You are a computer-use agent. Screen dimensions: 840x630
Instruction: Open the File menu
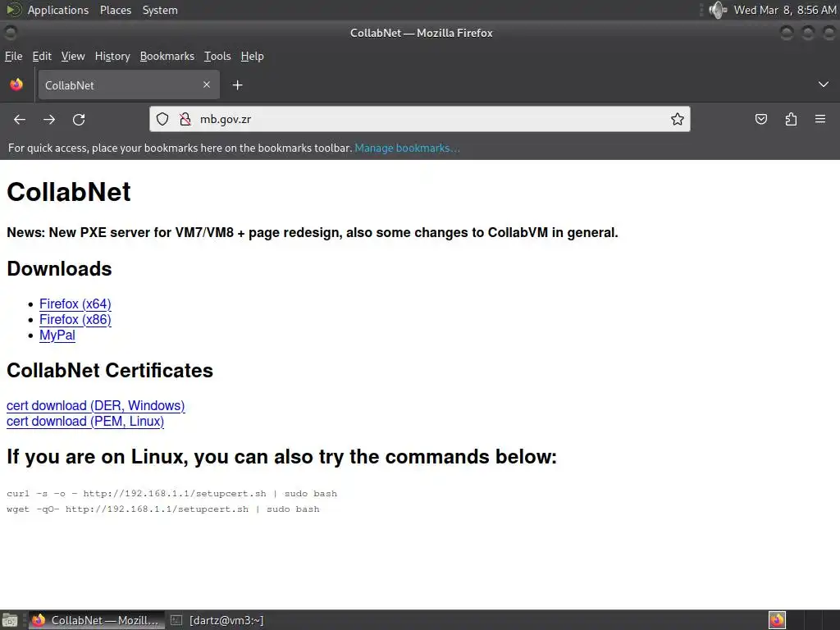13,57
